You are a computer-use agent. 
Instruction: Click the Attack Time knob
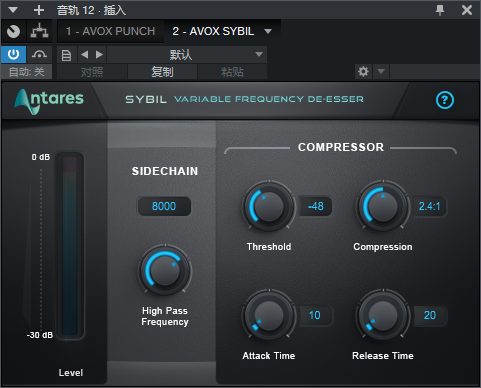pos(269,315)
